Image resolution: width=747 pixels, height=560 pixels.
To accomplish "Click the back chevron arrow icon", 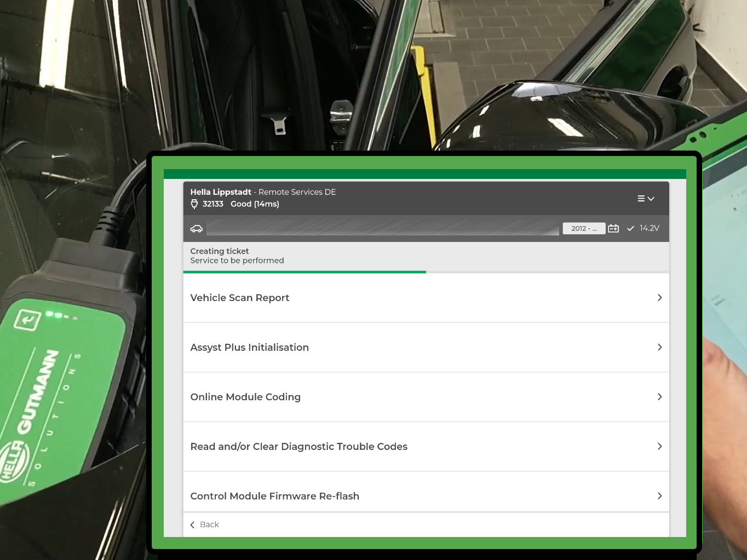I will pyautogui.click(x=192, y=525).
